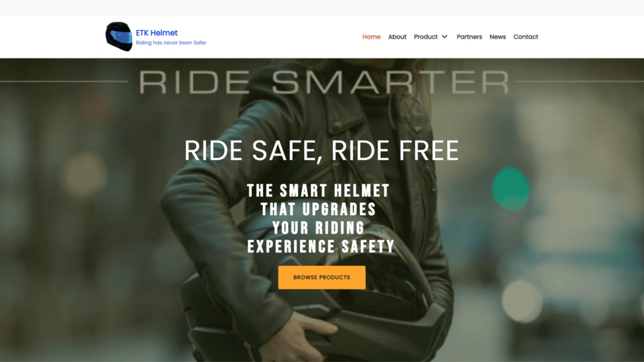Image resolution: width=644 pixels, height=362 pixels.
Task: Navigate to the Partners page
Action: coord(469,37)
